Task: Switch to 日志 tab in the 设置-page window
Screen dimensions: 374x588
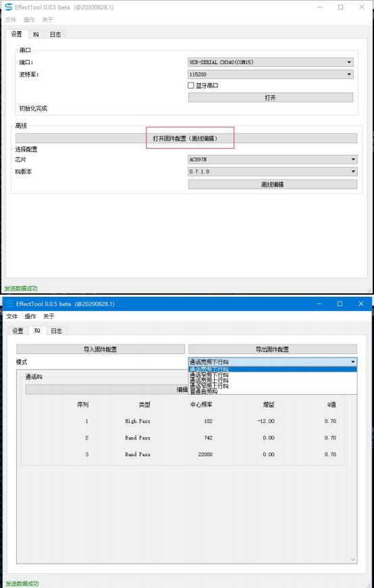Action: (55, 34)
